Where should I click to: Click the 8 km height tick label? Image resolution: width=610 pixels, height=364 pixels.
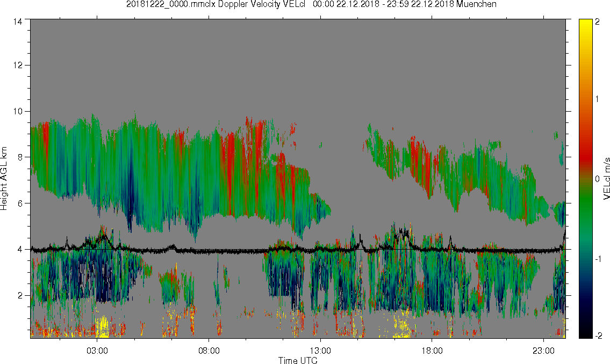click(20, 157)
